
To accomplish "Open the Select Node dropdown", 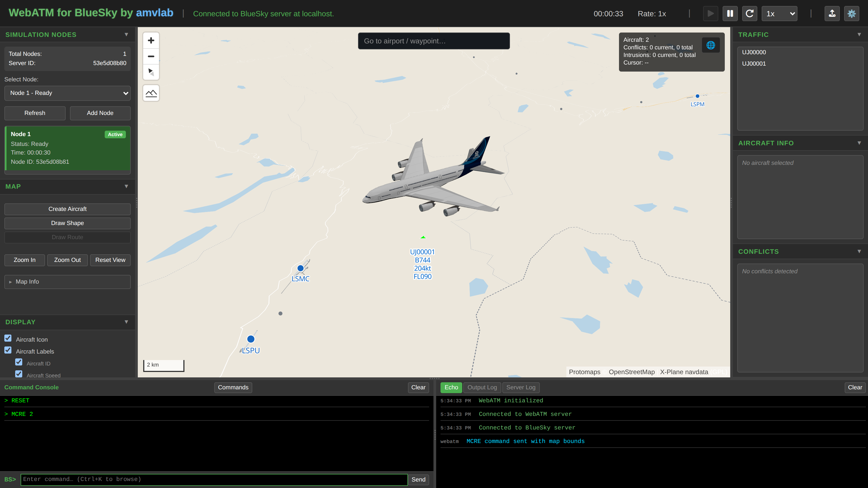I will coord(67,93).
